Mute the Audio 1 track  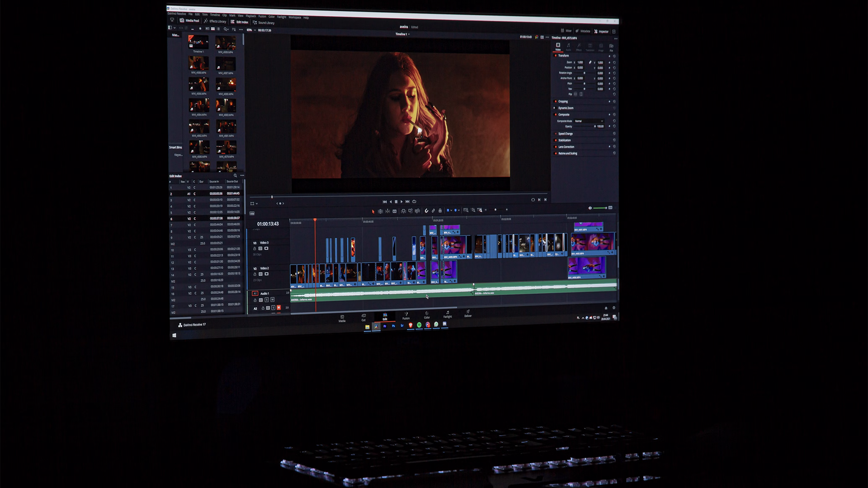272,300
